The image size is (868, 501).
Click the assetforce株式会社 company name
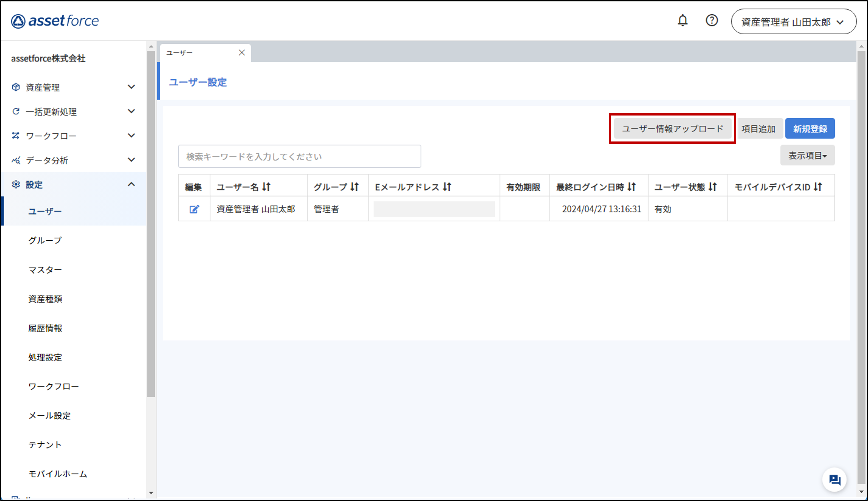pos(48,59)
